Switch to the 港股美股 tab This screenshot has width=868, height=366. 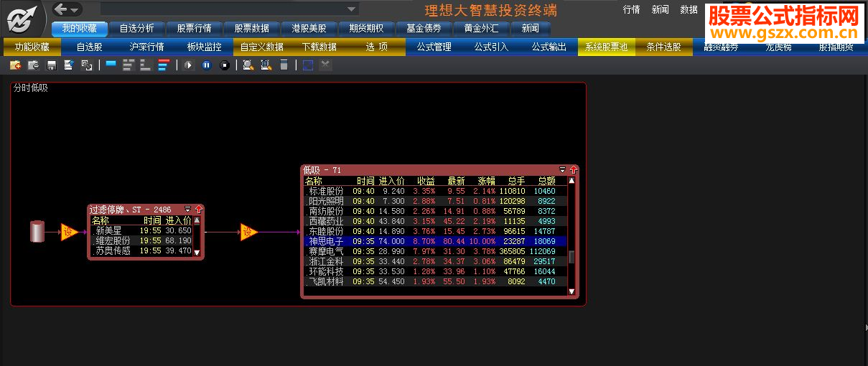309,29
